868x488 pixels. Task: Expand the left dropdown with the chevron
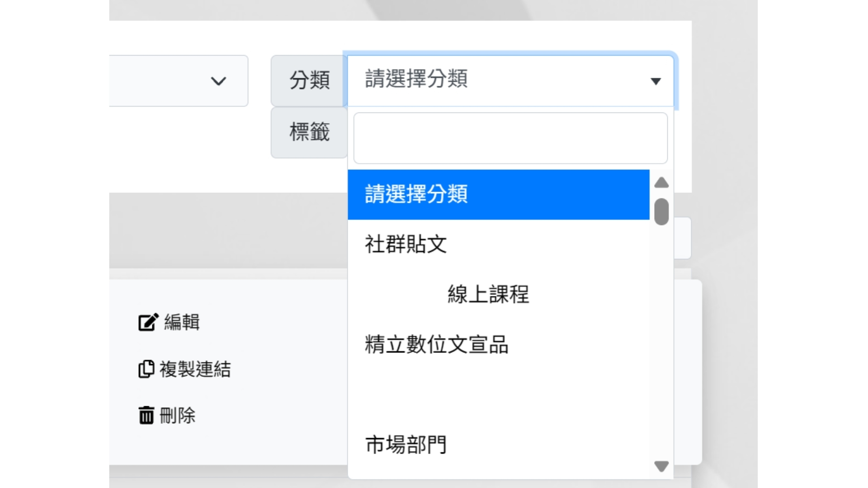point(218,81)
